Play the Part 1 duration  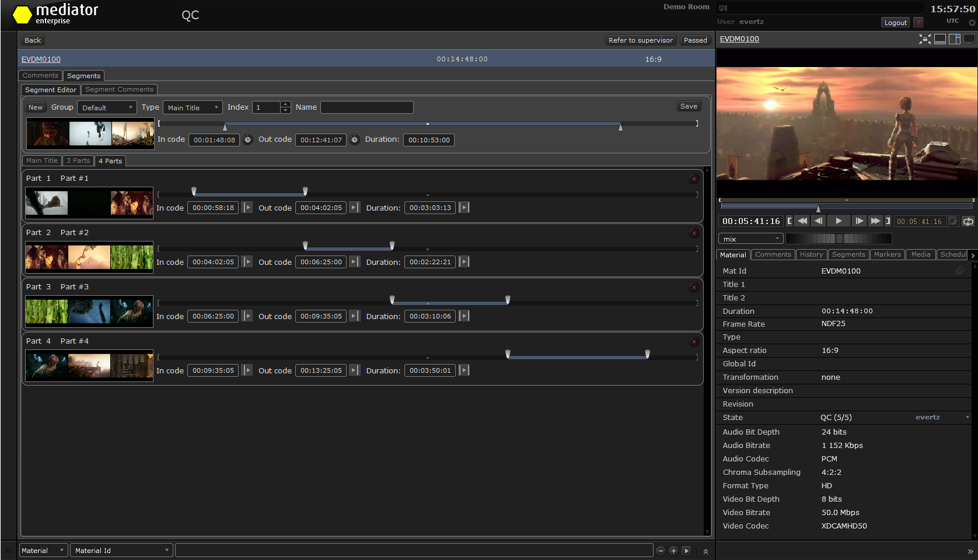click(464, 208)
